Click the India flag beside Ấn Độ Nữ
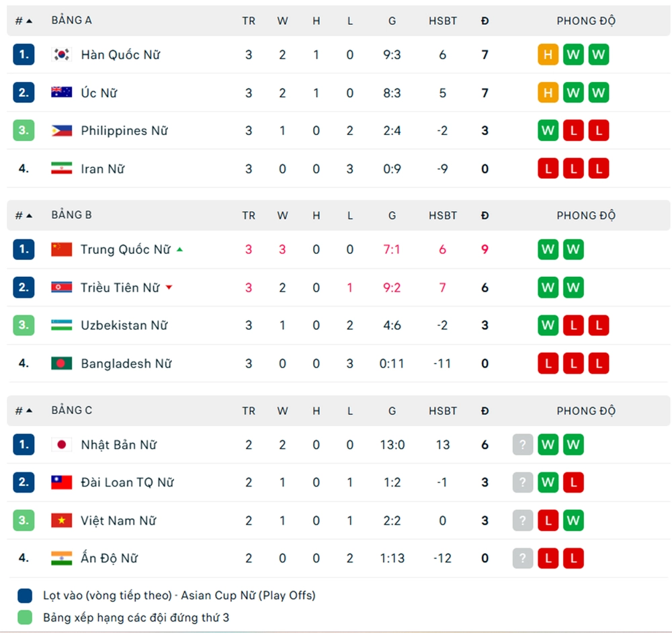The height and width of the screenshot is (633, 672). click(62, 558)
